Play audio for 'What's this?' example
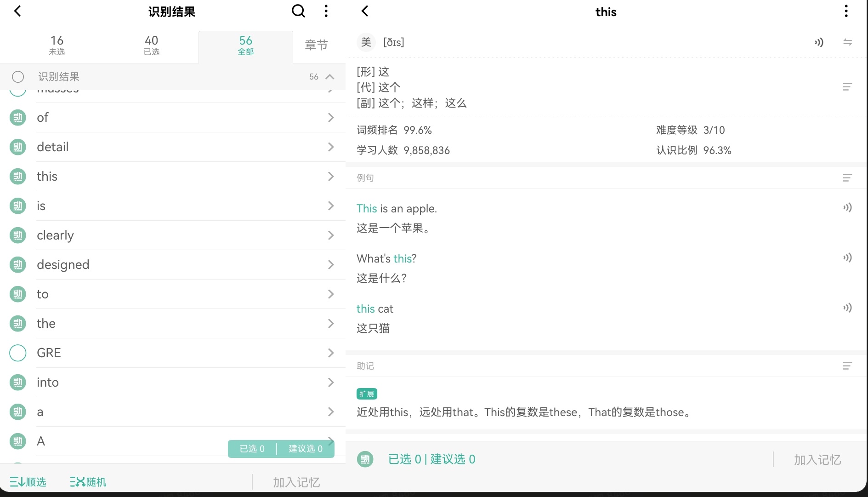The height and width of the screenshot is (497, 868). pos(847,258)
